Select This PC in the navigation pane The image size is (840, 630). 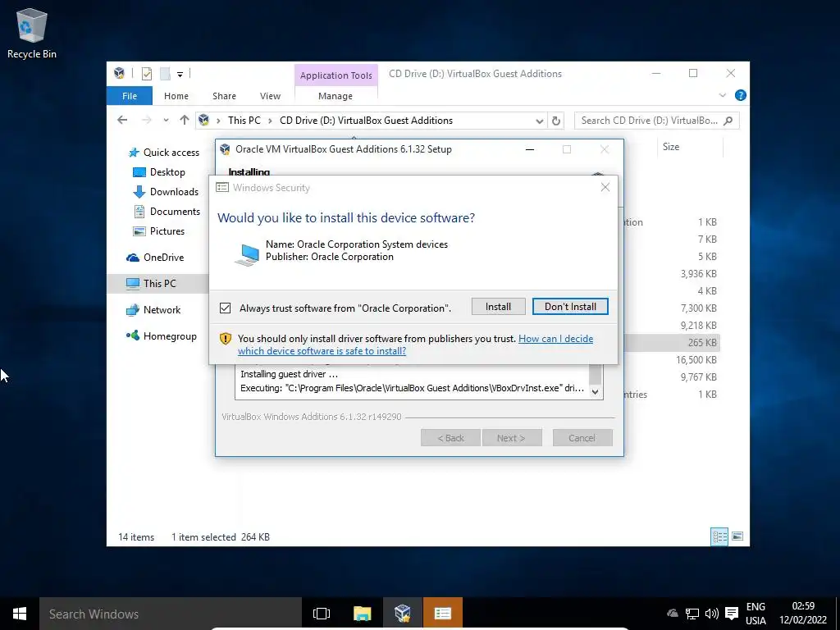[x=158, y=283]
